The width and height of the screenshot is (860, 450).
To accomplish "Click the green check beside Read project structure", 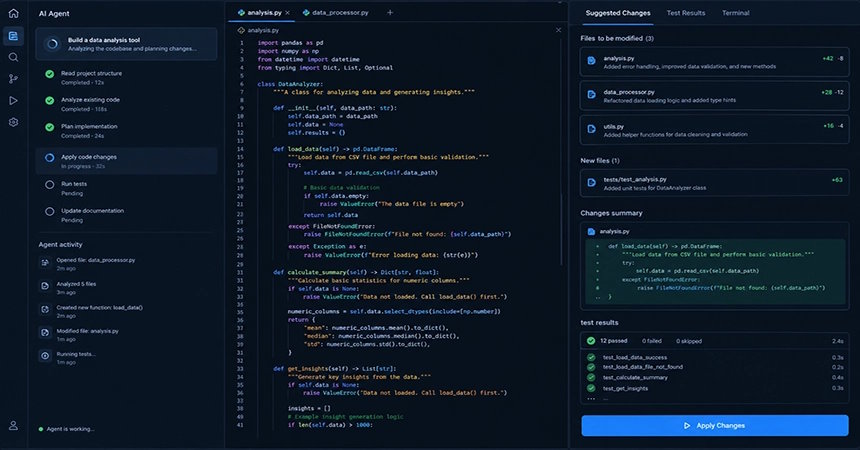I will (x=49, y=74).
